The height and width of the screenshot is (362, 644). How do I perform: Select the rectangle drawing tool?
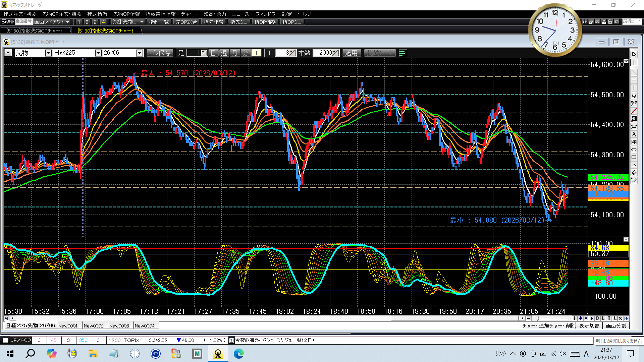point(634,157)
